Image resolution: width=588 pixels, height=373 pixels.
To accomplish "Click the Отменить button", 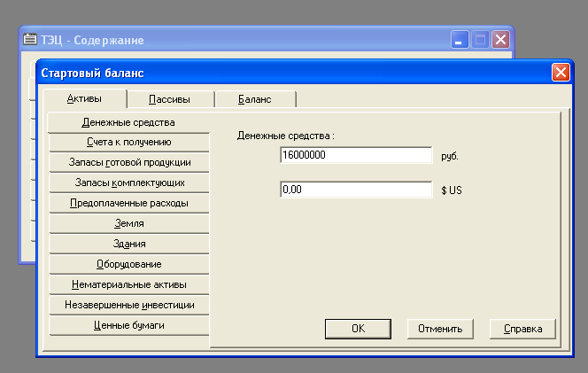I will click(440, 329).
